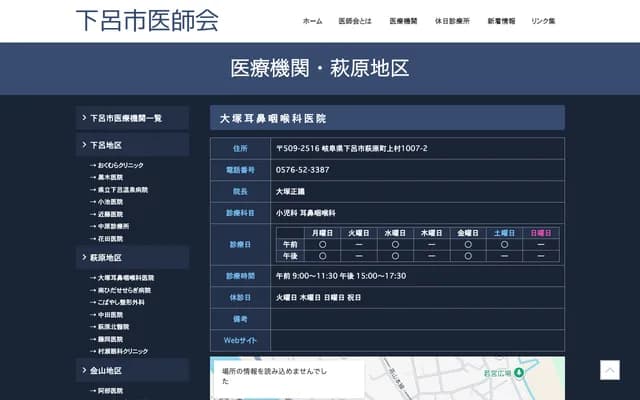Open the 休日診療所 navigation item

[x=452, y=21]
